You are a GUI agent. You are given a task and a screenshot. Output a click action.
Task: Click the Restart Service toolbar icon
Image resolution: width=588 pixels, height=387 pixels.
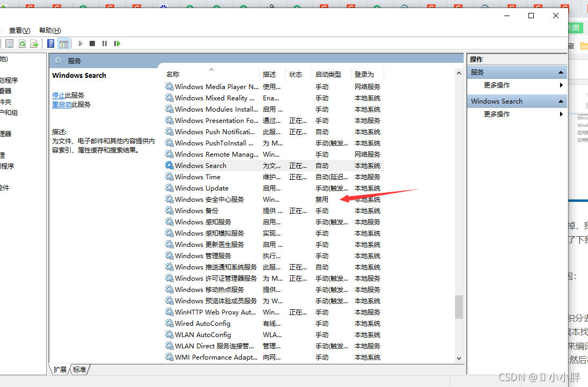[x=117, y=43]
